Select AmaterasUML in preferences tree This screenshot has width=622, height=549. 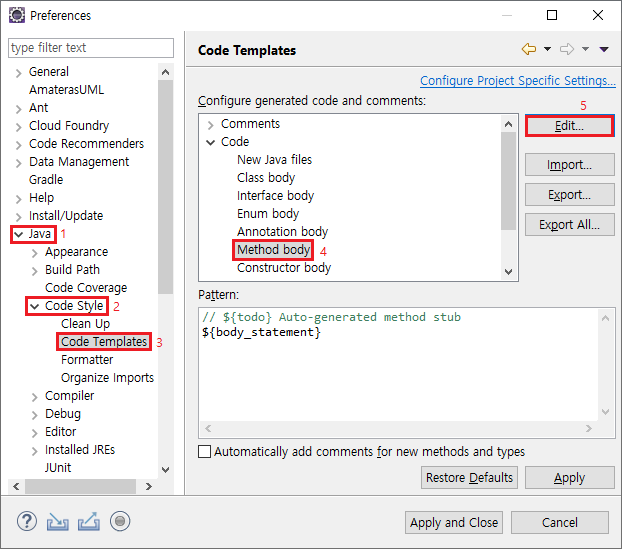pos(67,90)
